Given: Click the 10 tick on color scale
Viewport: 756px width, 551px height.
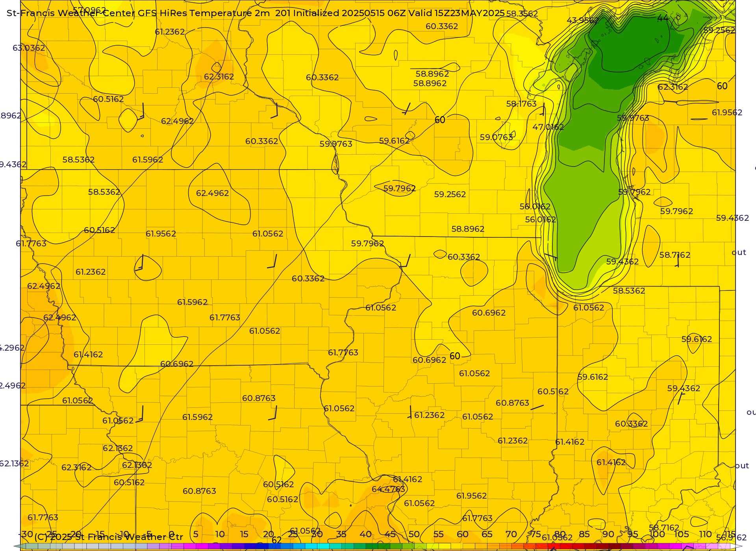Looking at the screenshot, I should (220, 534).
